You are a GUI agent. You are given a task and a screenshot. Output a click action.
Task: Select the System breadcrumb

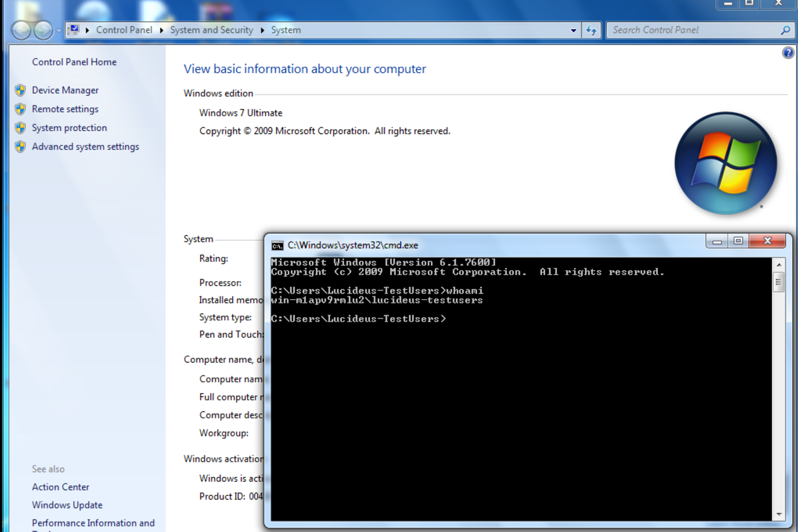286,30
